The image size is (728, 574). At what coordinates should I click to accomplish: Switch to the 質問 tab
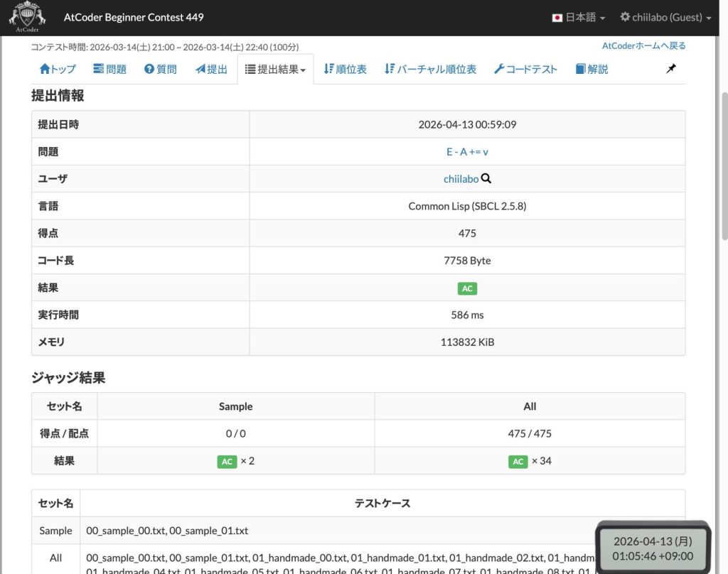pos(160,69)
